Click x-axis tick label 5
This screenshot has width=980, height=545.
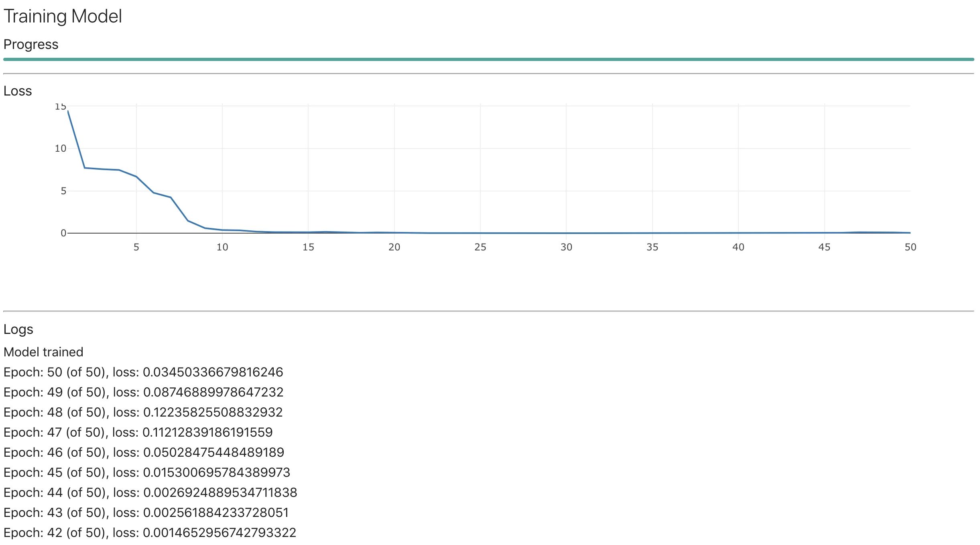point(136,247)
